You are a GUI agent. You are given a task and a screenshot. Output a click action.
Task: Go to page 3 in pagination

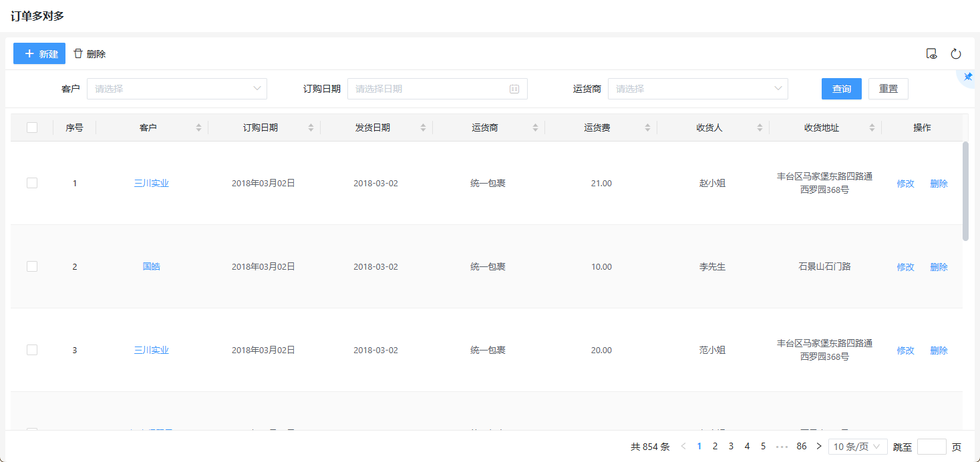pyautogui.click(x=731, y=446)
